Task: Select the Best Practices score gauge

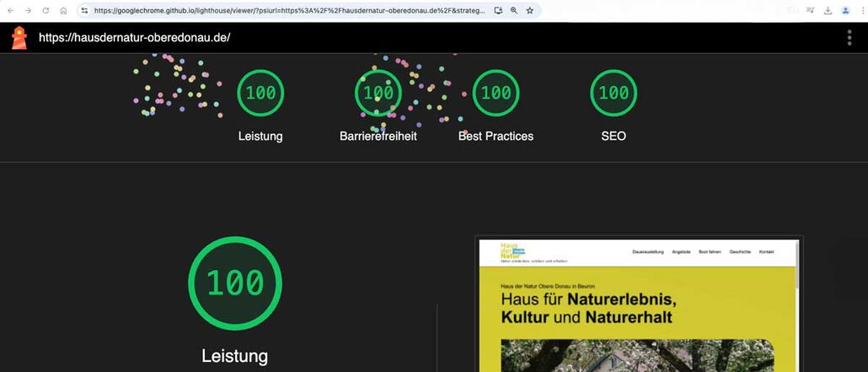Action: coord(496,94)
